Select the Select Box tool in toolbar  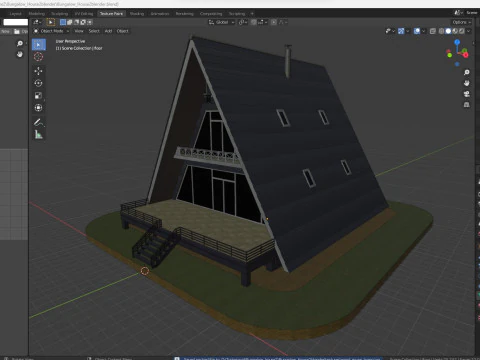point(39,44)
